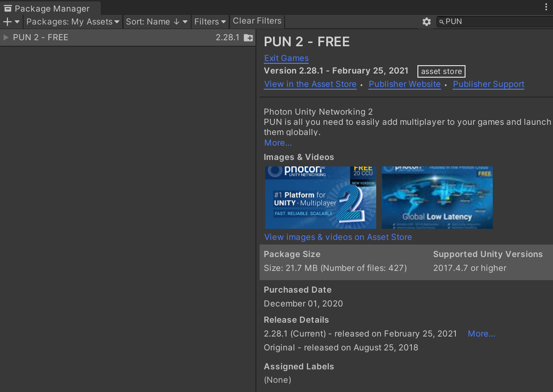Open the Photon Unity Networking 2 thumbnail
Image resolution: width=553 pixels, height=392 pixels.
[321, 197]
